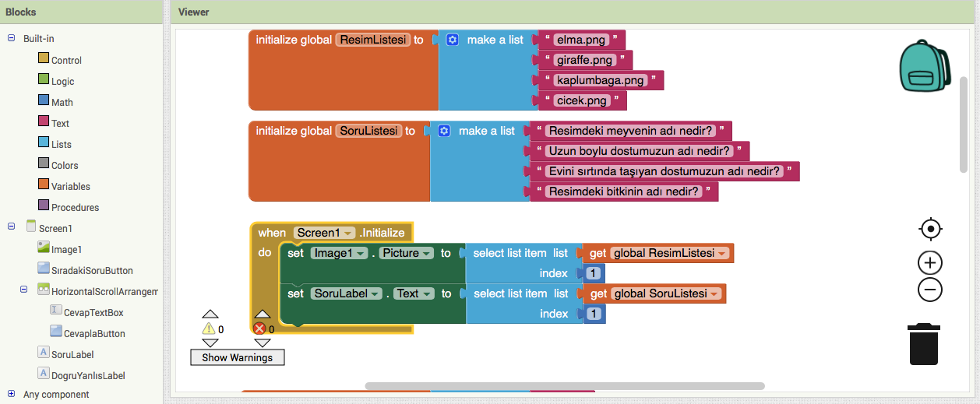
Task: Click 'Evini sırtında taşıyan' text block
Action: click(664, 171)
